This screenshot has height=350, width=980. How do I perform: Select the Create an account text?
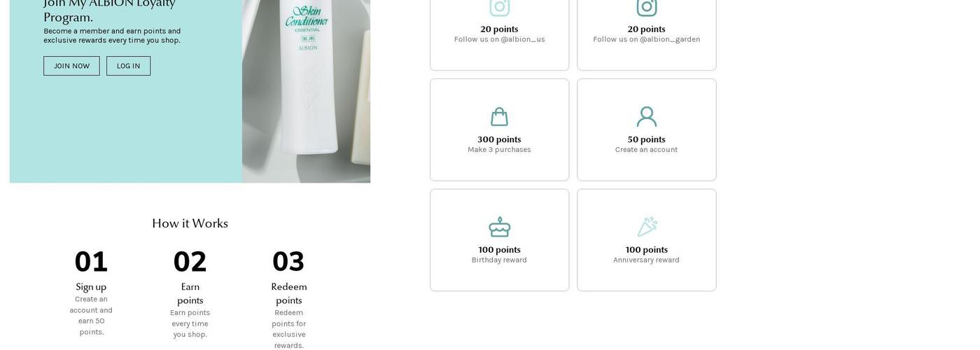pyautogui.click(x=647, y=150)
